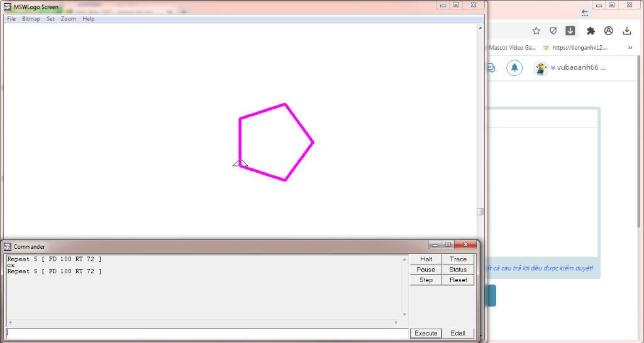
Task: Open the browser account profile icon
Action: coord(609,31)
